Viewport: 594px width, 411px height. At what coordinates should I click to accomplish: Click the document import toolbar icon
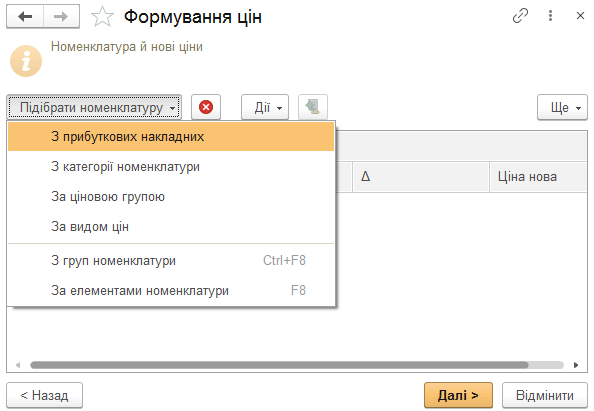tap(313, 107)
